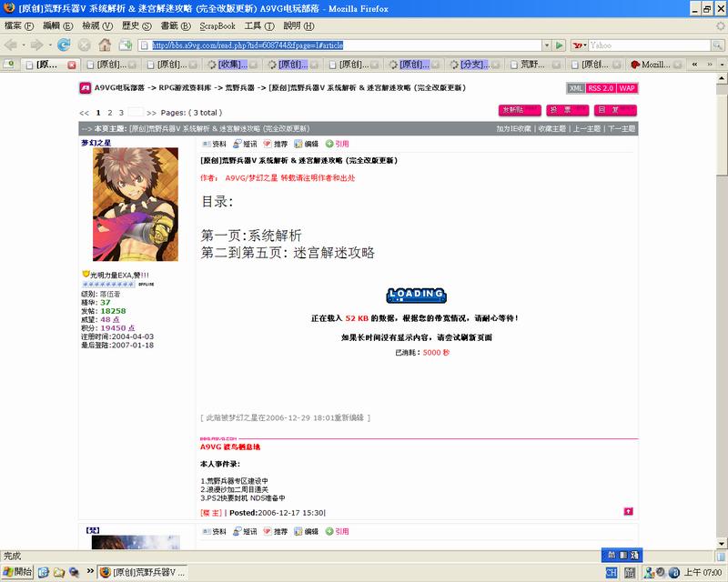
Task: Click 推荐 in the second post toolbar
Action: tap(276, 531)
